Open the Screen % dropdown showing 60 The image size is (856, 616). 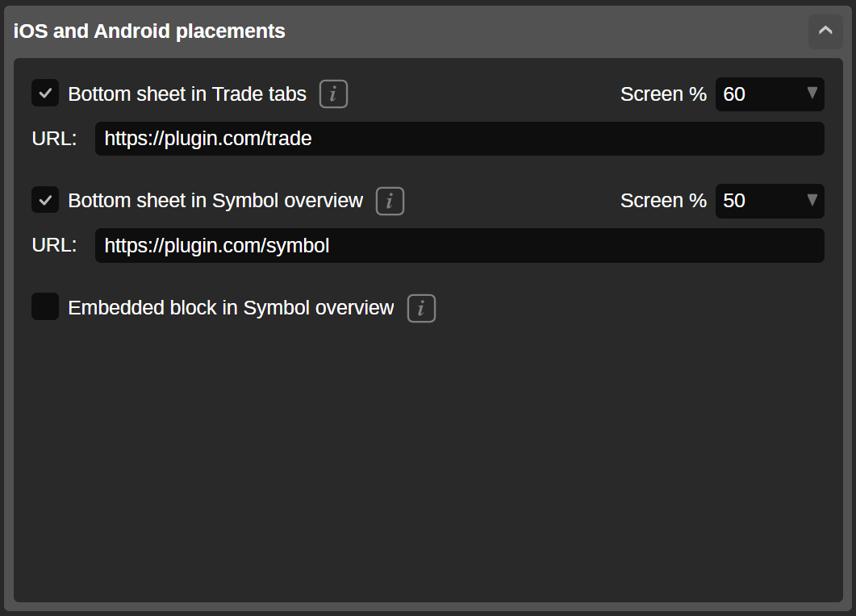[769, 94]
